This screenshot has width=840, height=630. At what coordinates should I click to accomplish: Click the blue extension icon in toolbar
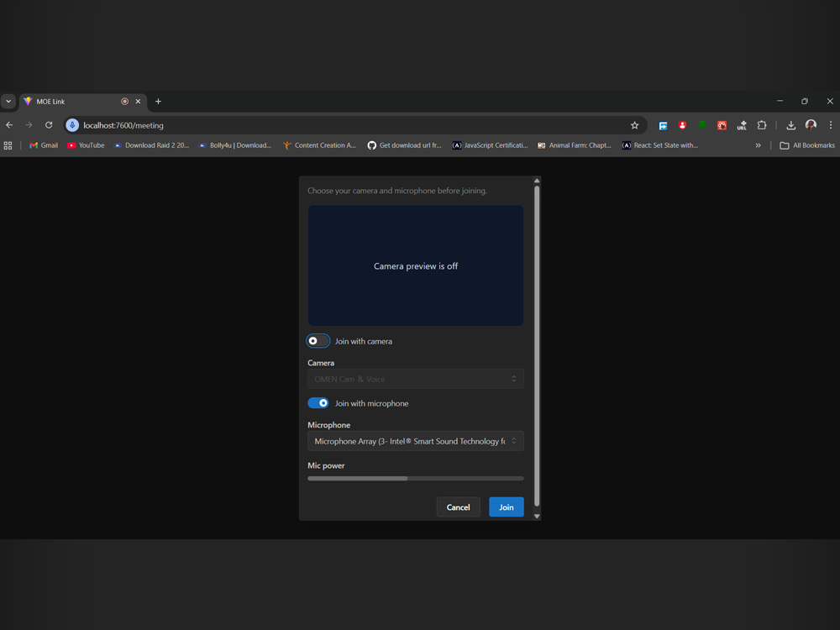663,125
